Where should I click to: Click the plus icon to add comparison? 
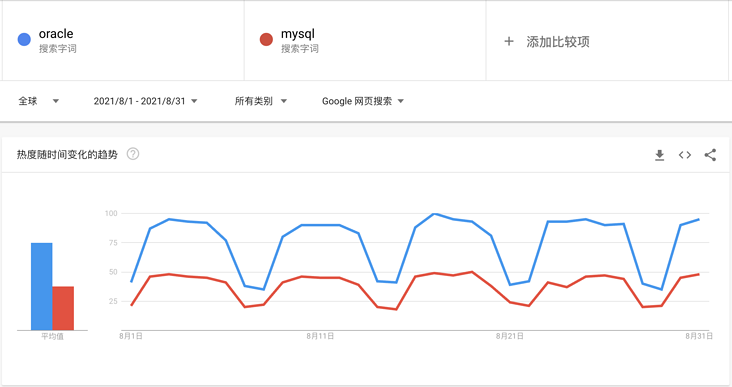[509, 42]
